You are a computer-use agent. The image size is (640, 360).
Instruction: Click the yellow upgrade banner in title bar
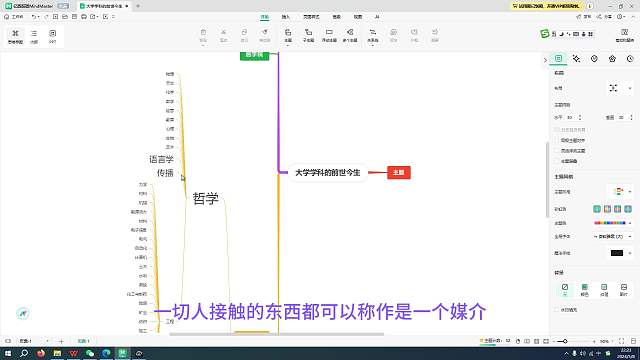pos(546,6)
